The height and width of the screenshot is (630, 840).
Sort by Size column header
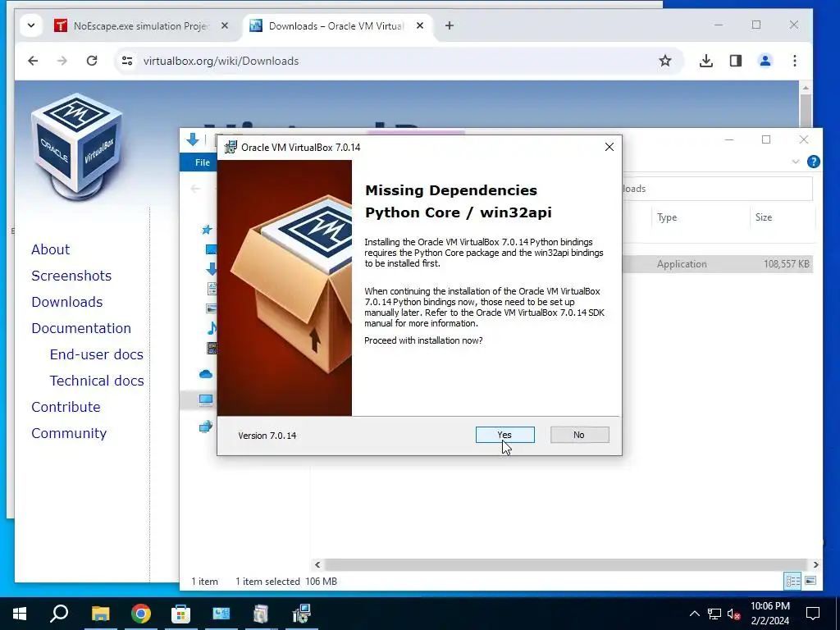pos(764,217)
